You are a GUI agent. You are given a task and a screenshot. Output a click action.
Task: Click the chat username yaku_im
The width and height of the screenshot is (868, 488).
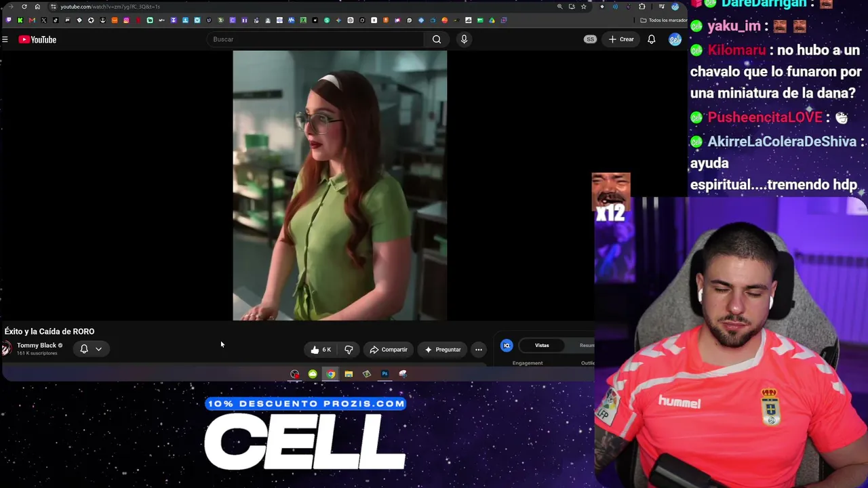coord(734,26)
